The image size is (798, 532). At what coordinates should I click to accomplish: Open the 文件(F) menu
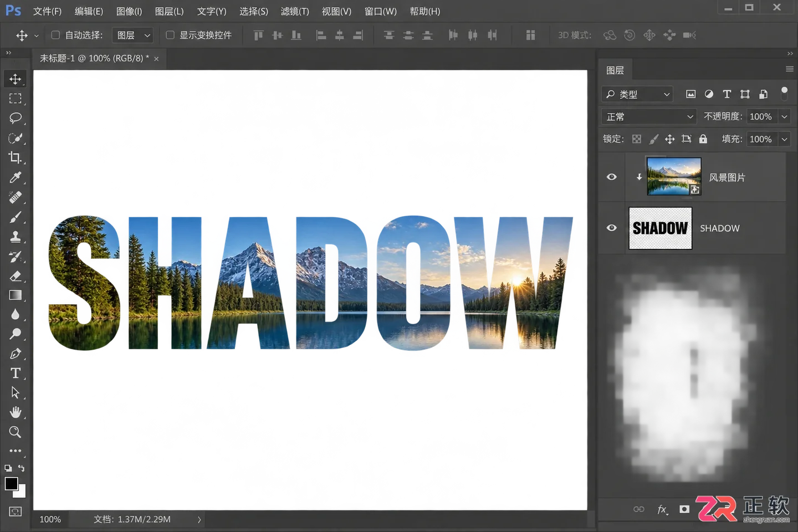point(47,11)
